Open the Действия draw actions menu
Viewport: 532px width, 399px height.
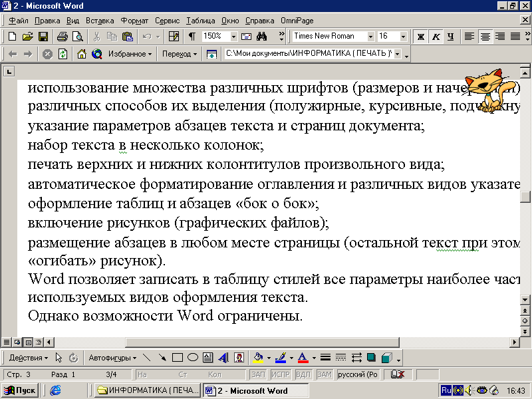pos(29,358)
